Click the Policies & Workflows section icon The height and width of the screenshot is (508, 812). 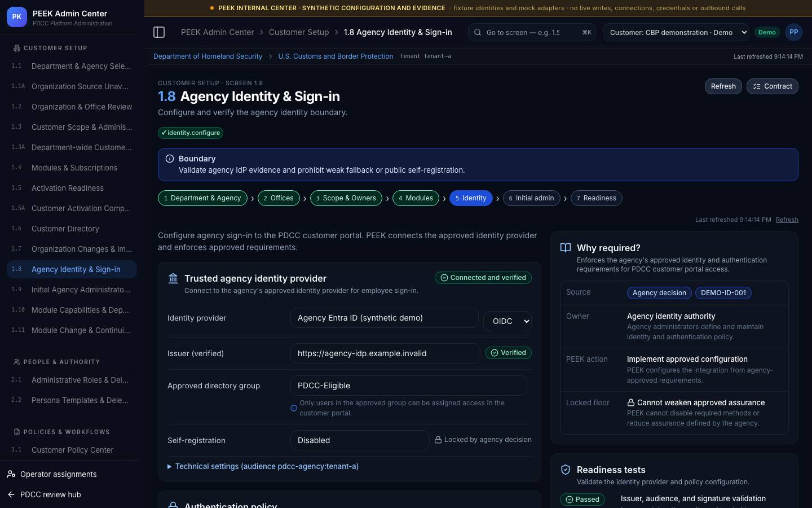[17, 432]
